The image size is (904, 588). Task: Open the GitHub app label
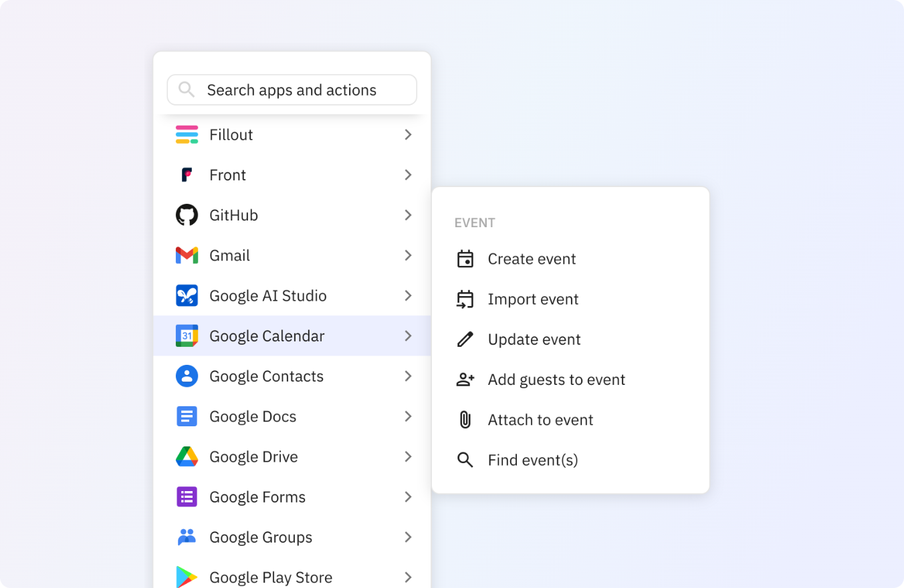pyautogui.click(x=234, y=215)
